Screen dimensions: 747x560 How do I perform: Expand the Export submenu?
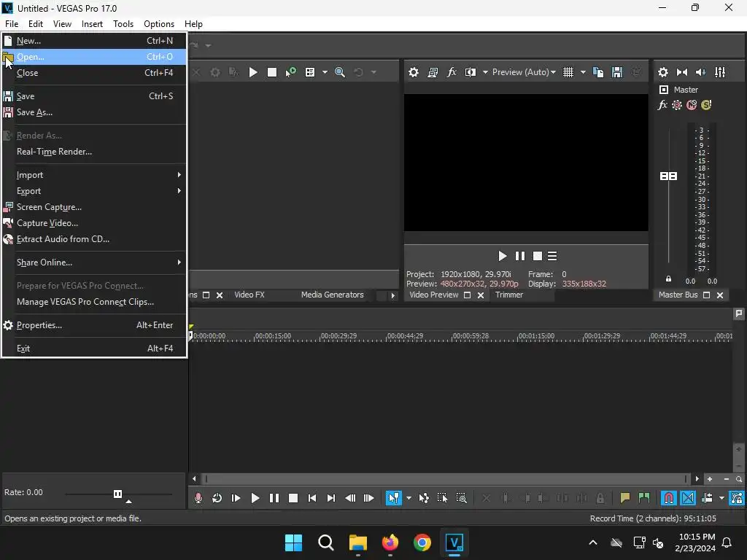(94, 191)
